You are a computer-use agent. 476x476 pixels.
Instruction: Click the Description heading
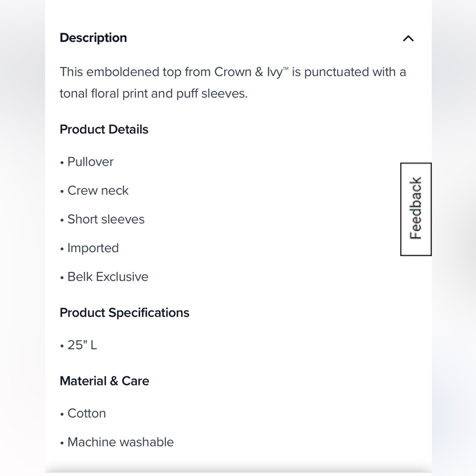click(x=93, y=38)
